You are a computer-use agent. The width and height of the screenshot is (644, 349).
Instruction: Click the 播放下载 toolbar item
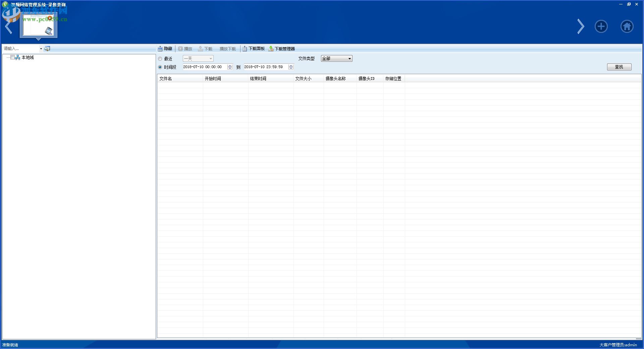point(227,49)
